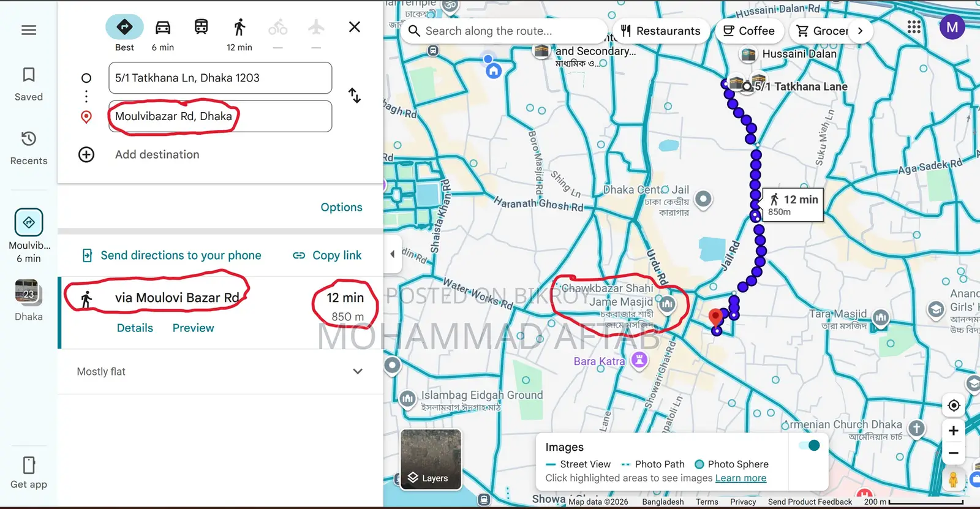
Task: Filter map by Restaurants
Action: pyautogui.click(x=660, y=31)
